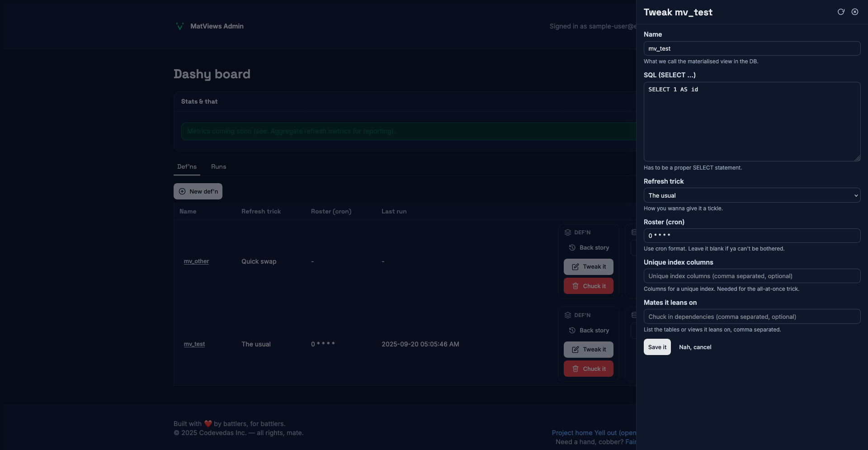This screenshot has height=450, width=868.
Task: Click the refresh icon in Tweak panel header
Action: (841, 12)
